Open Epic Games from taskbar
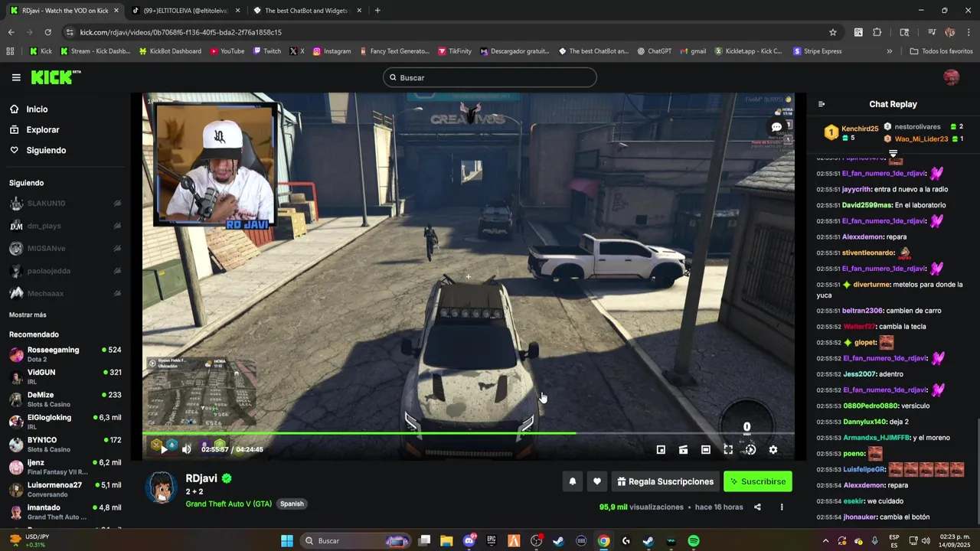 point(492,541)
